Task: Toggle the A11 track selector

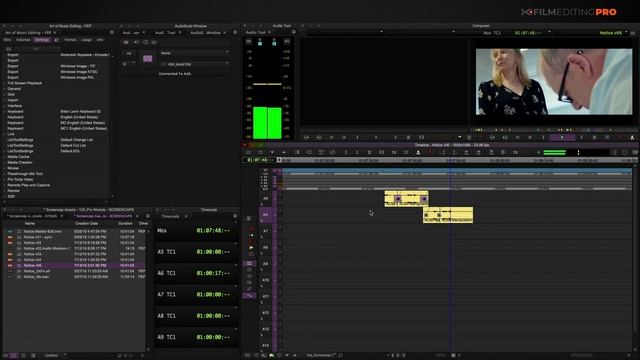Action: [265, 296]
